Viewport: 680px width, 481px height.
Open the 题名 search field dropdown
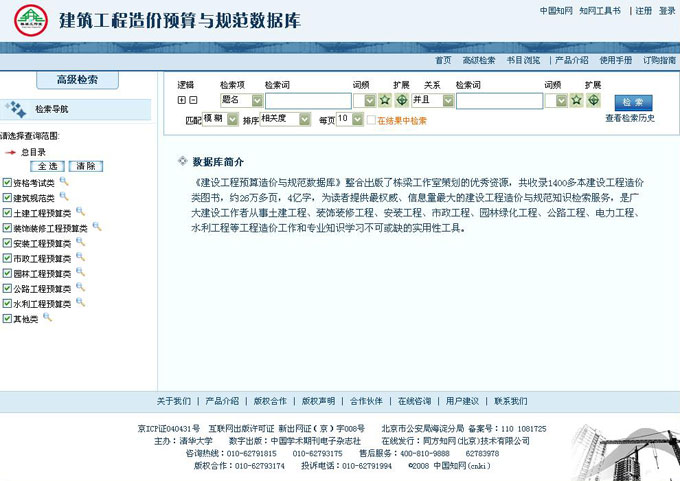(x=258, y=100)
